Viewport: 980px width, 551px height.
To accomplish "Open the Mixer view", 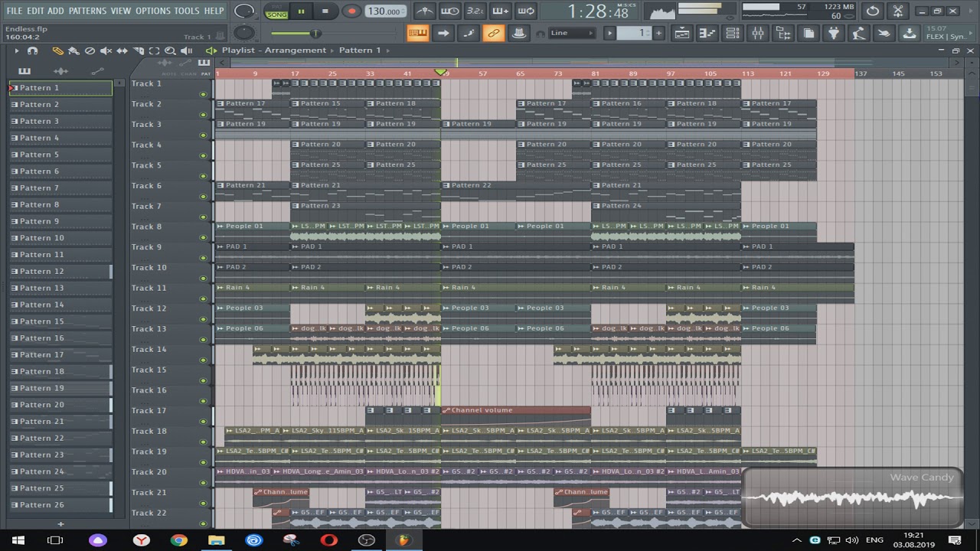I will 757,33.
